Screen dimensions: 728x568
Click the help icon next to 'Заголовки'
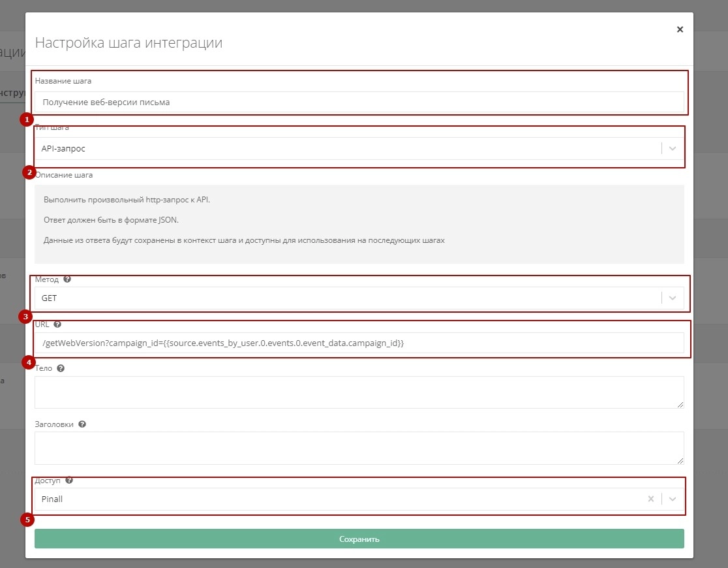(x=82, y=424)
